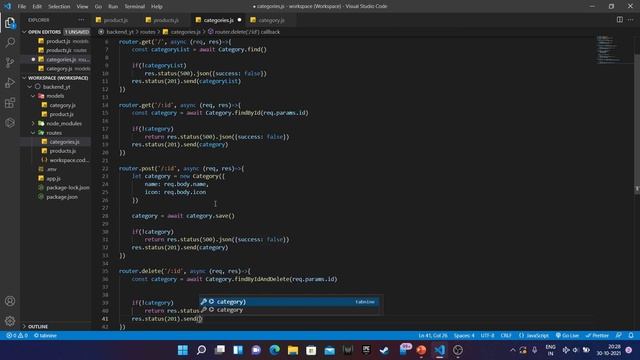Click the Prettier status bar item

597,336
